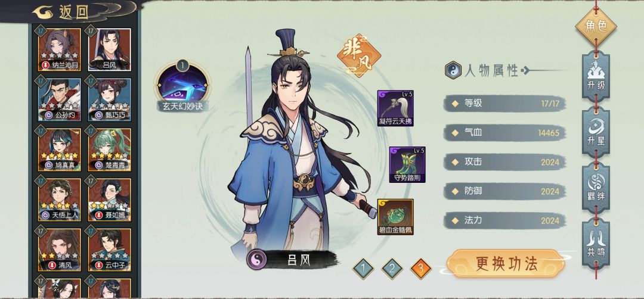
Task: Switch to the 角色 character tab
Action: tap(596, 26)
